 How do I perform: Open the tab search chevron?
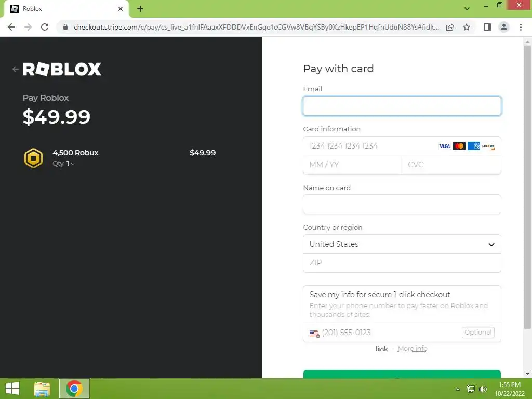[x=467, y=9]
